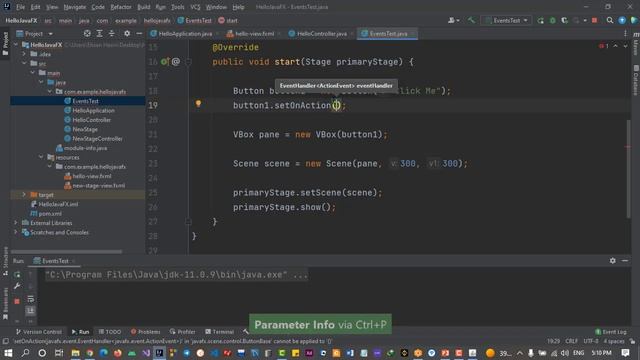
Task: Collapse the resources folder
Action: pos(41,157)
